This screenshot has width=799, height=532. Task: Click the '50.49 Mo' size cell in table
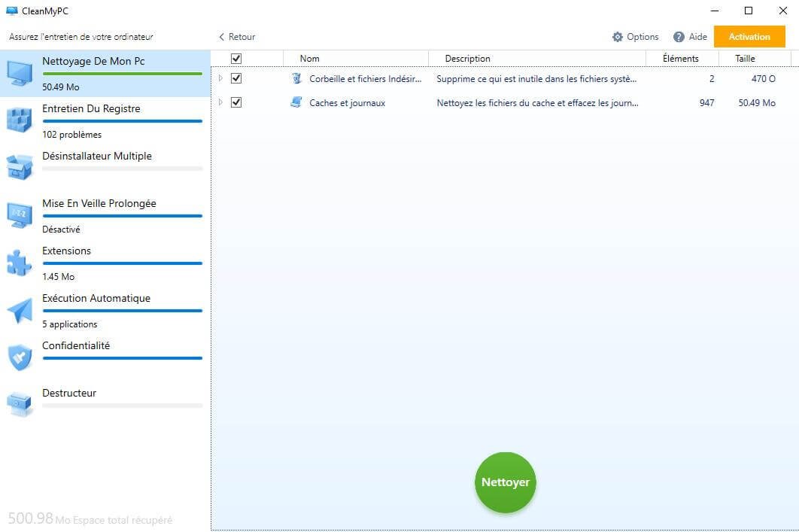point(757,103)
